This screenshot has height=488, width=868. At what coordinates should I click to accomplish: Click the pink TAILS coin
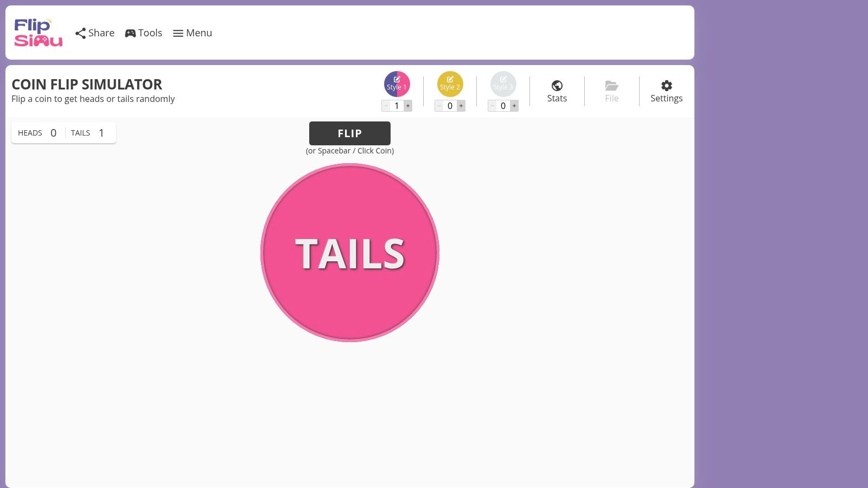pos(350,253)
